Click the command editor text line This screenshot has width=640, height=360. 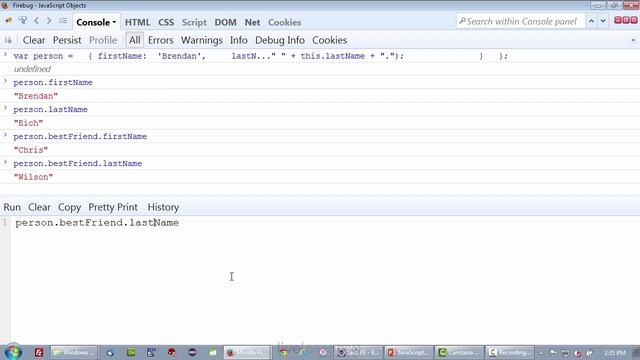[97, 223]
